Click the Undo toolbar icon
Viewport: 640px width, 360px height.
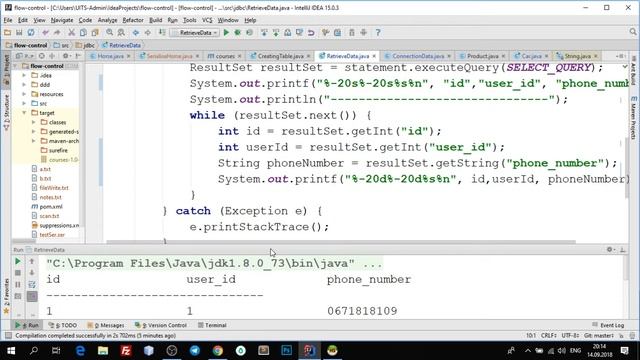click(45, 33)
